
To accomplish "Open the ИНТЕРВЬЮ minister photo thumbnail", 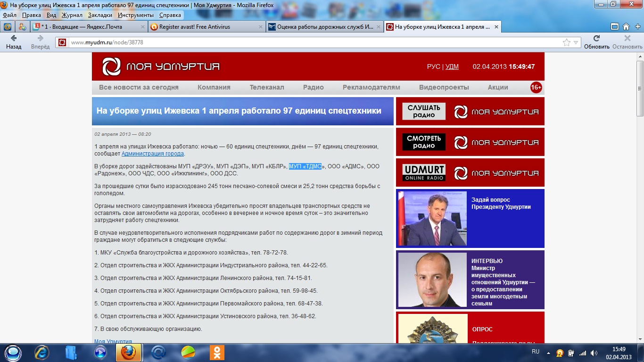I will (x=432, y=280).
